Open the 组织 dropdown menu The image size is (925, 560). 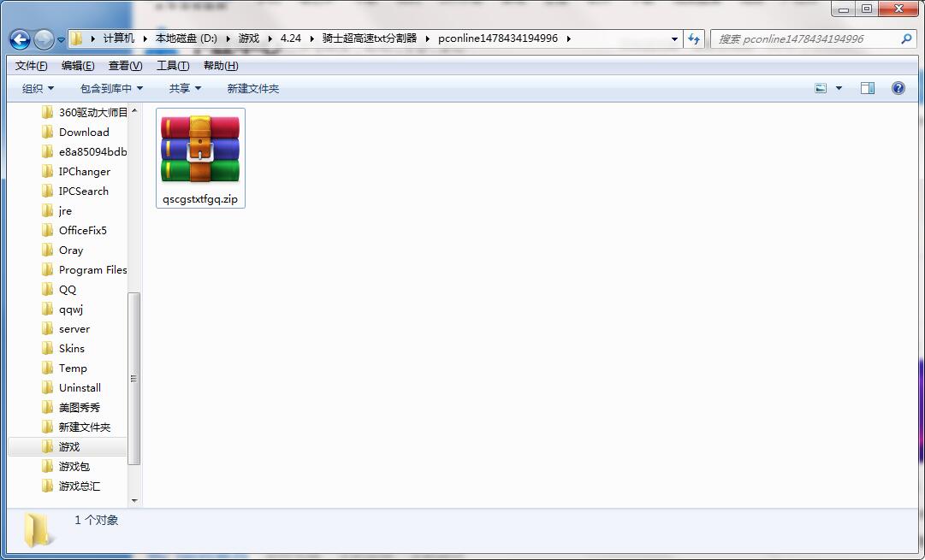tap(38, 88)
